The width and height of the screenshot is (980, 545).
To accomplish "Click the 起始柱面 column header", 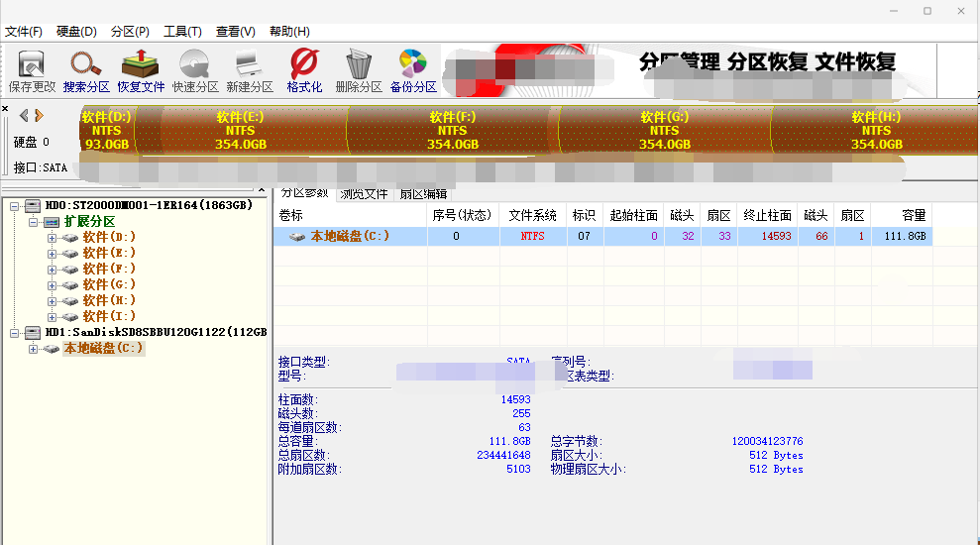I will [634, 215].
